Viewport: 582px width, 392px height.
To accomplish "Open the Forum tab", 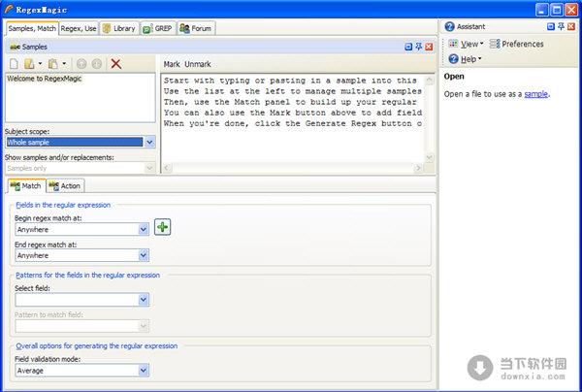I will tap(196, 28).
